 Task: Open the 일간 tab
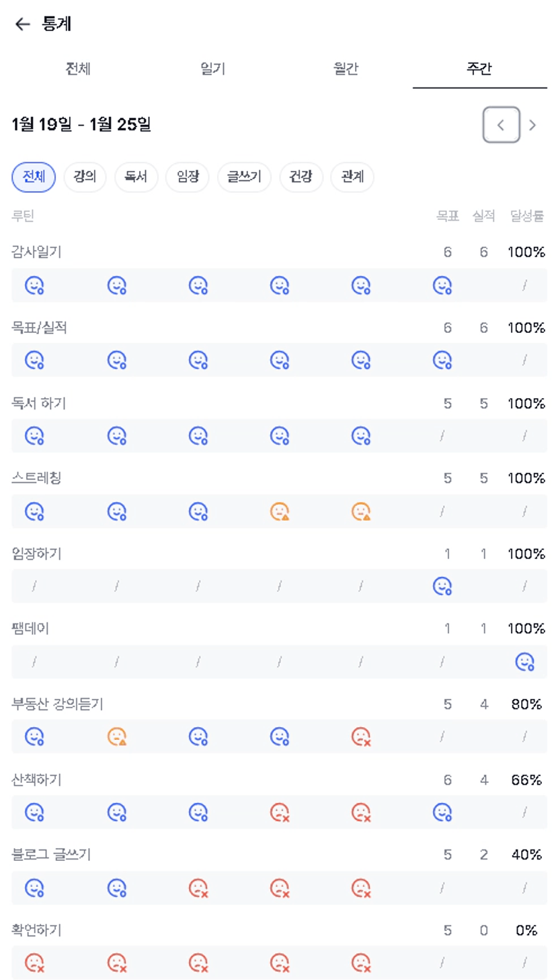(x=212, y=69)
